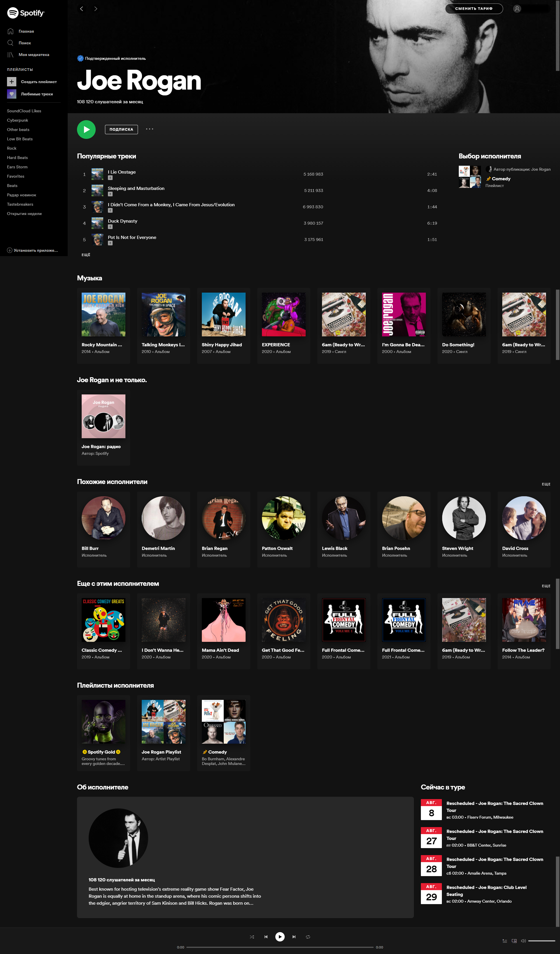Go back with left arrow
Screen dimensions: 560x954
[82, 9]
